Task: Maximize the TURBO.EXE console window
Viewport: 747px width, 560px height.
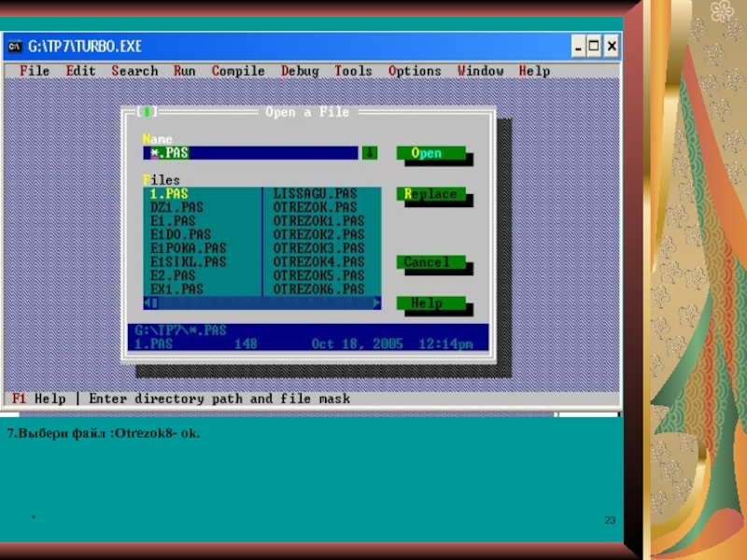Action: tap(594, 46)
